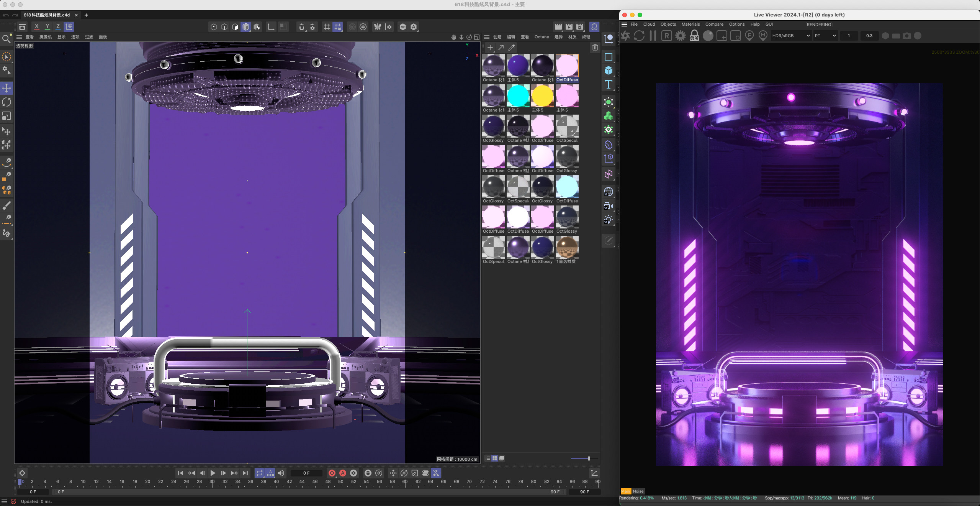
Task: Open the PT kernel dropdown
Action: [825, 36]
